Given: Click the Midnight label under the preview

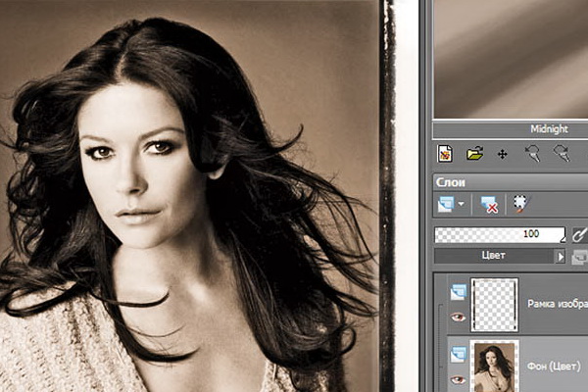Looking at the screenshot, I should click(549, 129).
